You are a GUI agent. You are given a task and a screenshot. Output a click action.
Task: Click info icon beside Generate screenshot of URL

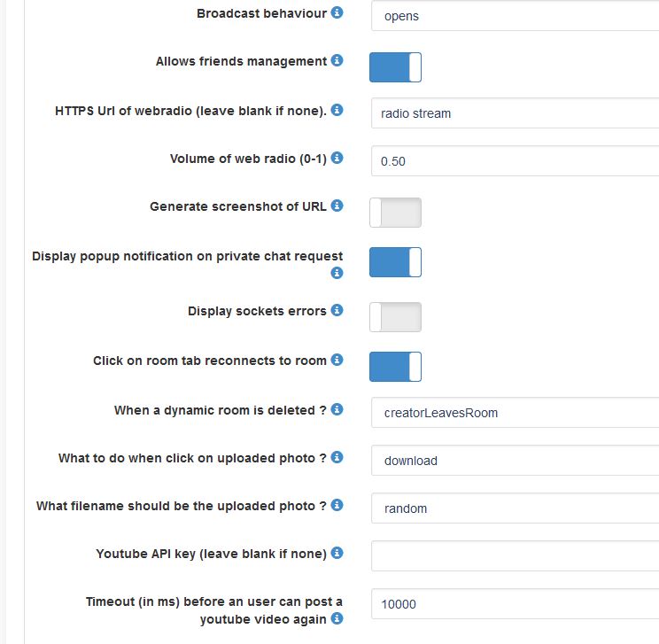(337, 206)
